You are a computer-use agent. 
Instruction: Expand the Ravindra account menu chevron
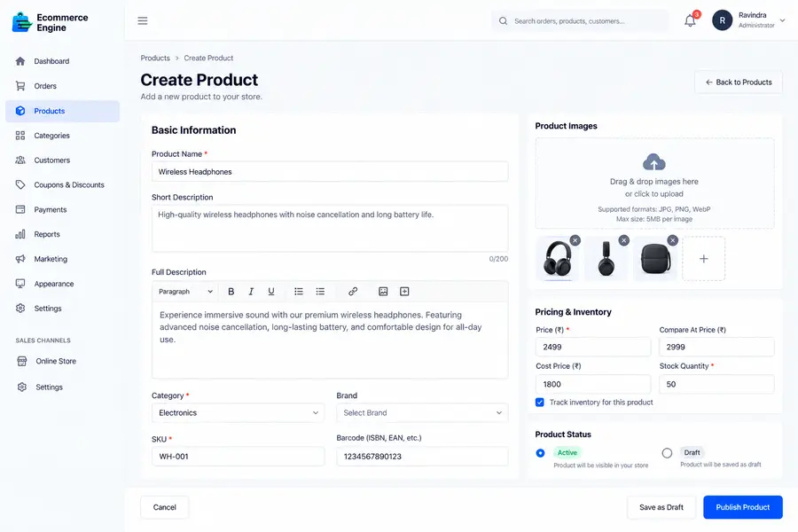(782, 20)
